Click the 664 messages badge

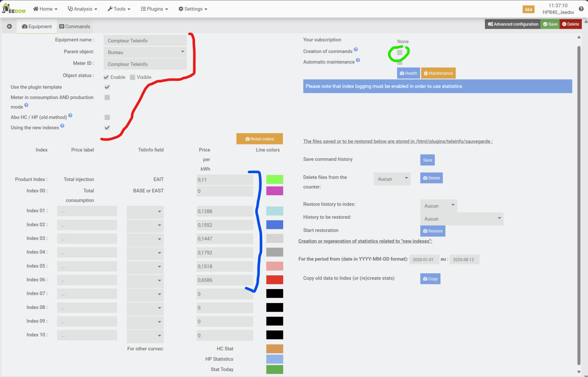[x=528, y=9]
